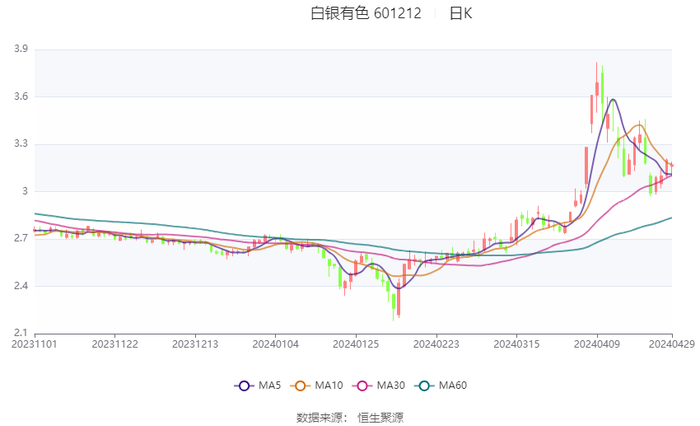This screenshot has width=700, height=426.
Task: Hide the MA60 series via its label
Action: (x=453, y=385)
